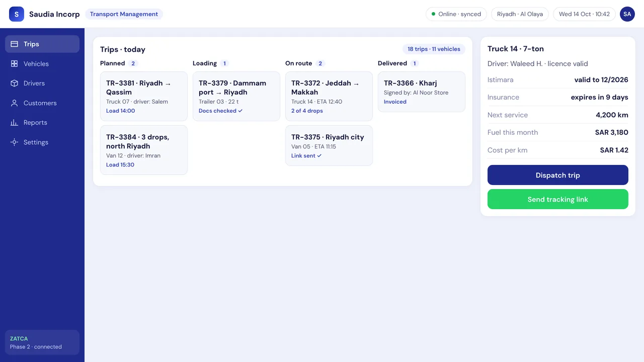Image resolution: width=644 pixels, height=362 pixels.
Task: Click the Docs checked status text
Action: tap(220, 111)
